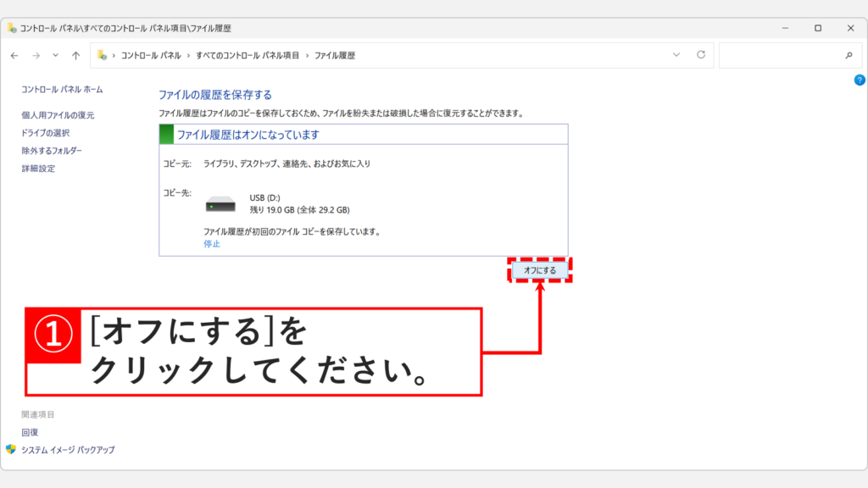Click the search magnifier icon
The image size is (868, 488).
click(x=849, y=55)
